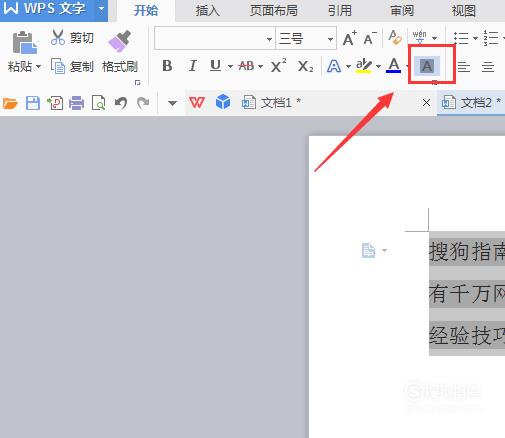Expand the WPS 文字 menu arrow
Viewport: 505px width, 438px height.
[101, 8]
